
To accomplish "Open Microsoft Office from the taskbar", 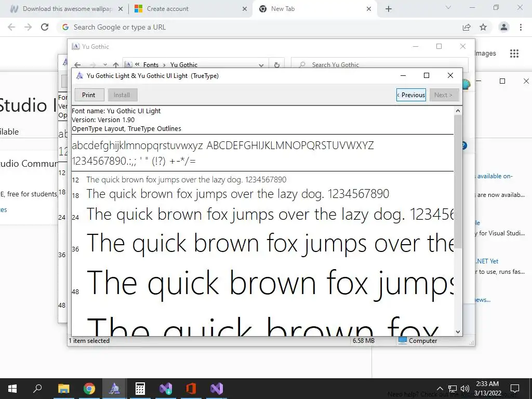I will (x=191, y=389).
